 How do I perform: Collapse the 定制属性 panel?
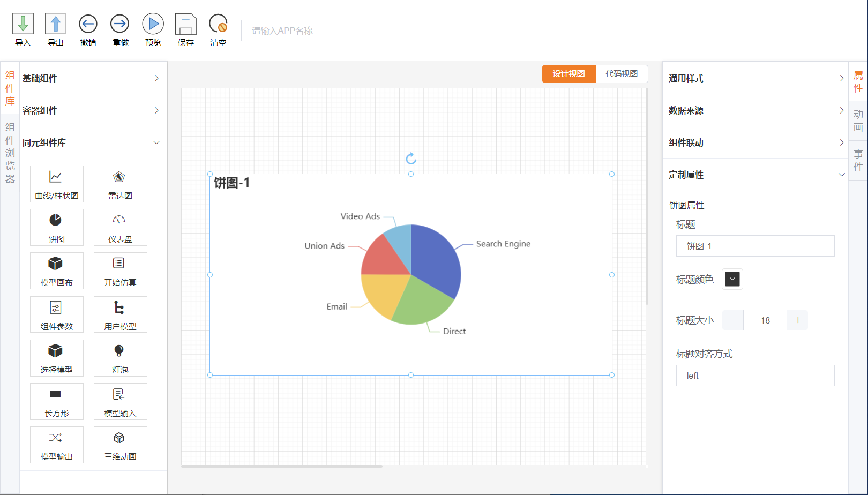[x=755, y=175]
